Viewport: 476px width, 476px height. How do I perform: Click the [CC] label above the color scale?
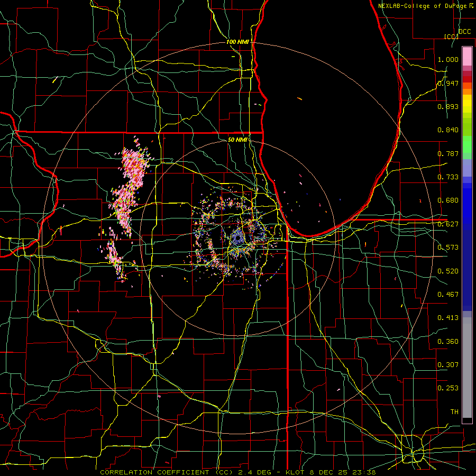click(451, 36)
